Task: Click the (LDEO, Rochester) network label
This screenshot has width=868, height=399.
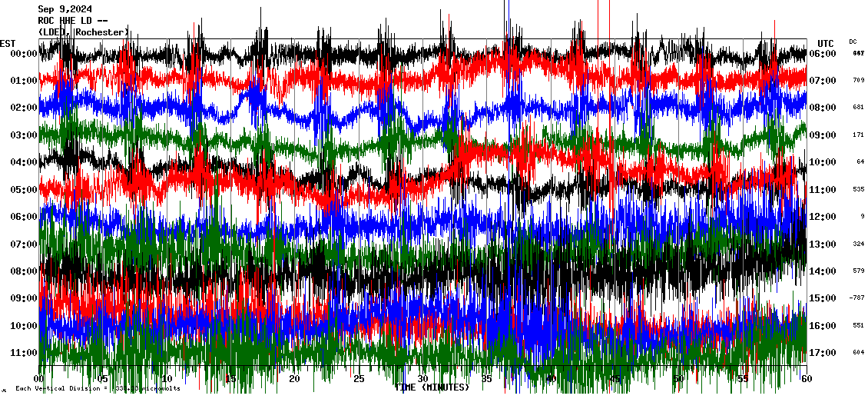Action: pos(83,32)
